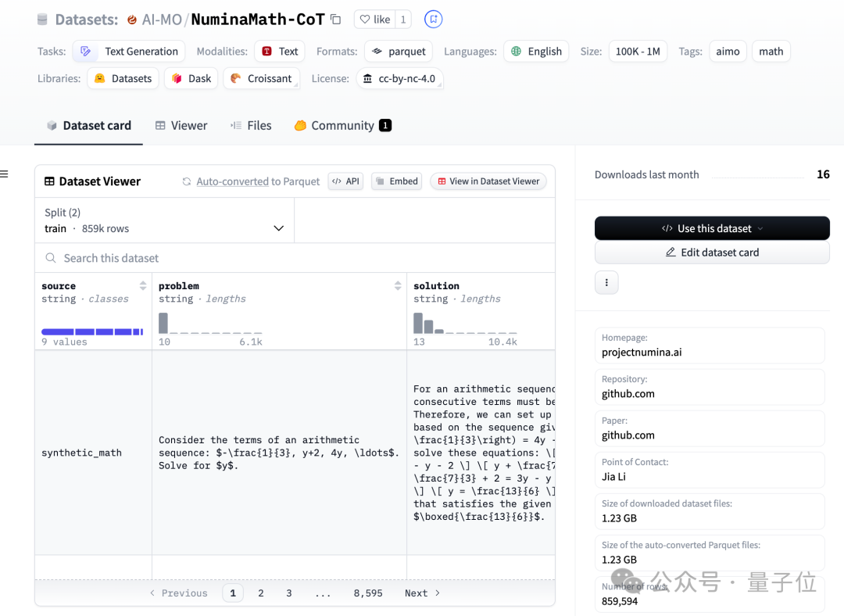Viewport: 844px width, 616px height.
Task: Select page 1 in pagination
Action: click(233, 593)
